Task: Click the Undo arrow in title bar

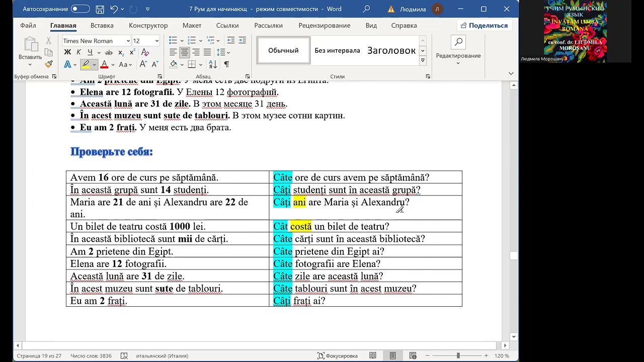Action: 114,9
